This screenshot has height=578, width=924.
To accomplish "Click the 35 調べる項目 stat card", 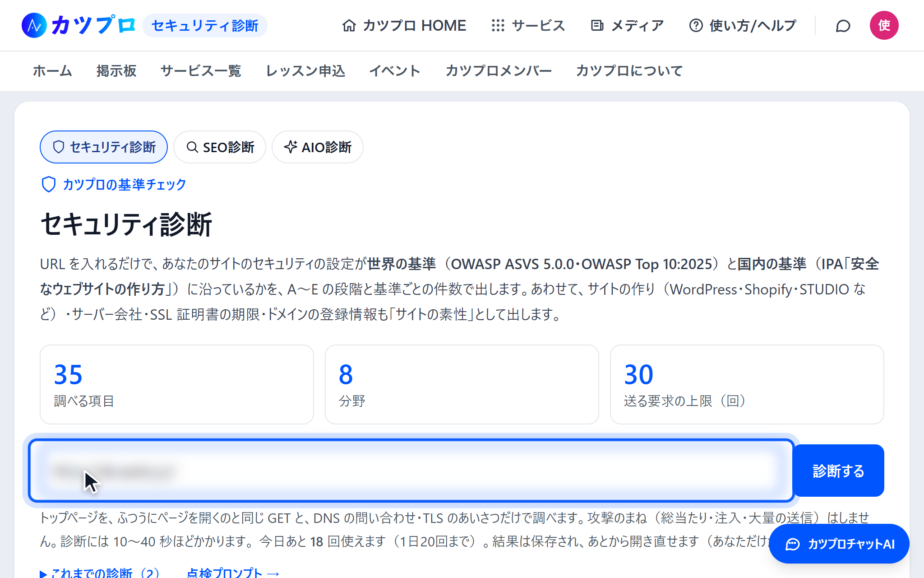I will (177, 384).
